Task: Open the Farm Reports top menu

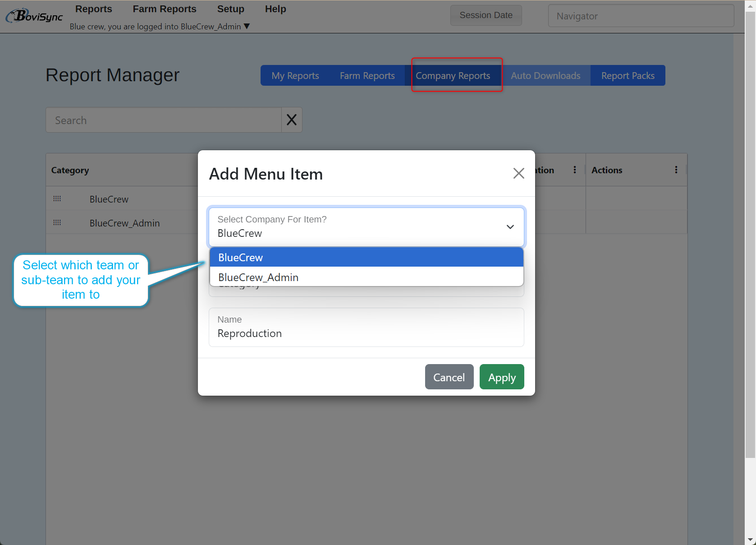Action: tap(165, 9)
